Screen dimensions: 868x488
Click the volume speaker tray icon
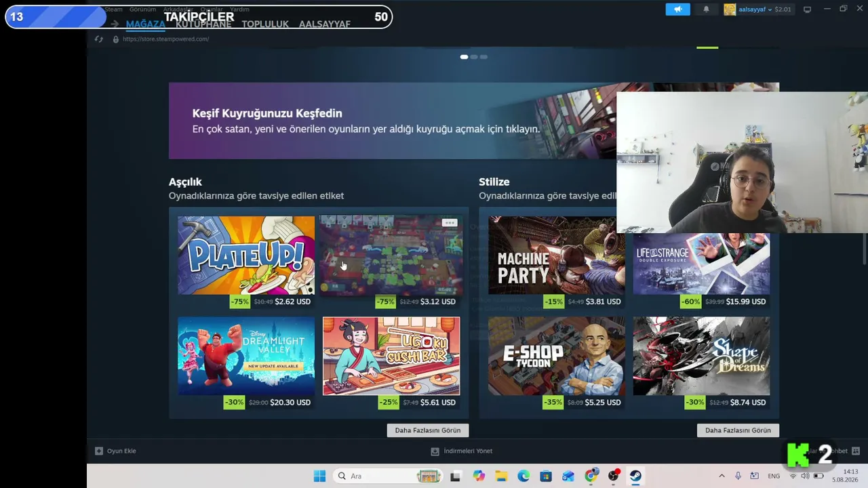805,476
